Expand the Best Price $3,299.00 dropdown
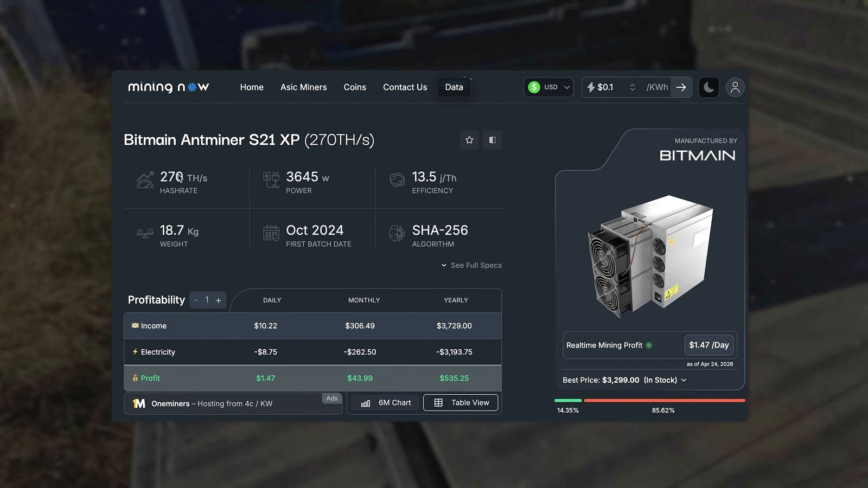The width and height of the screenshot is (868, 488). tap(624, 380)
